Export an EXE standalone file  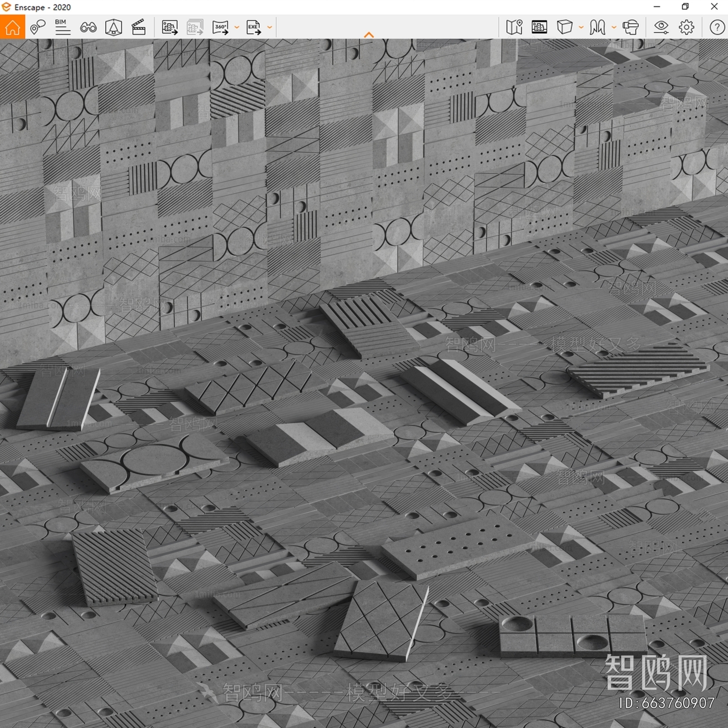253,27
